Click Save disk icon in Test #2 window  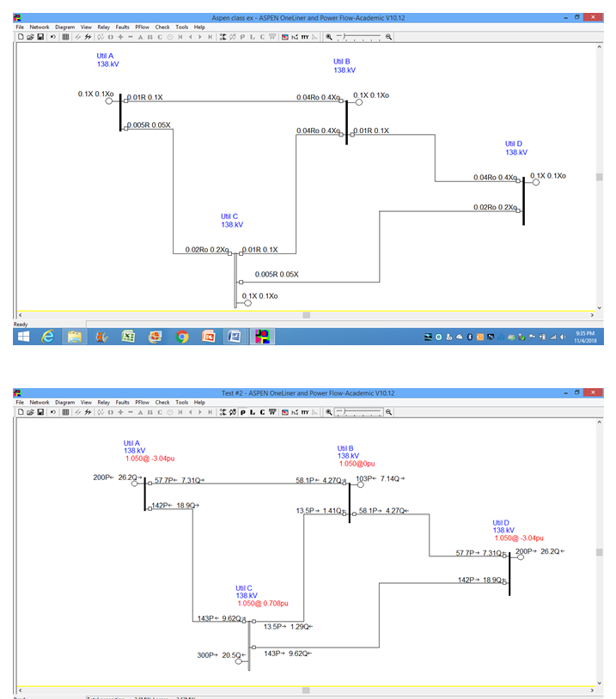point(40,412)
